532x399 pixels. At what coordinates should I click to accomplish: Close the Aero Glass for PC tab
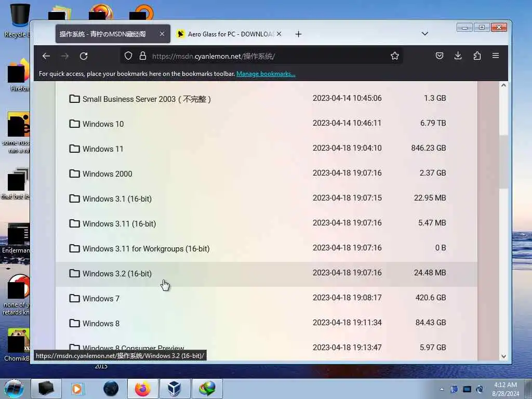[279, 34]
